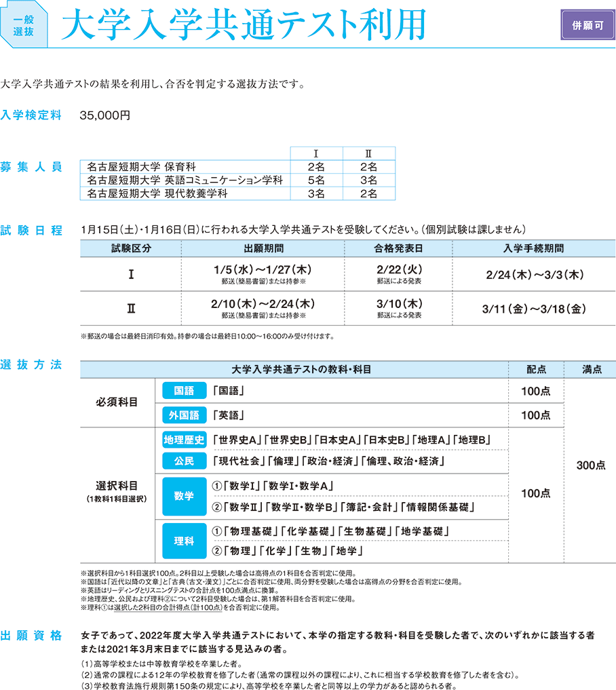Click the result date 2/22(火)
616x690 pixels.
[x=399, y=269]
